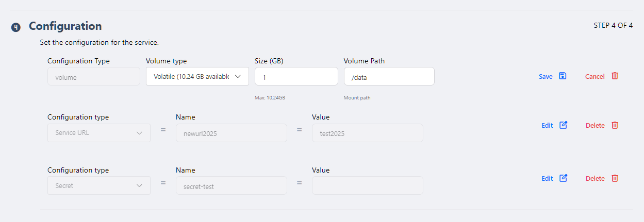Viewport: 644px width, 222px height.
Task: Click the Delete text in the Secret row
Action: [595, 179]
